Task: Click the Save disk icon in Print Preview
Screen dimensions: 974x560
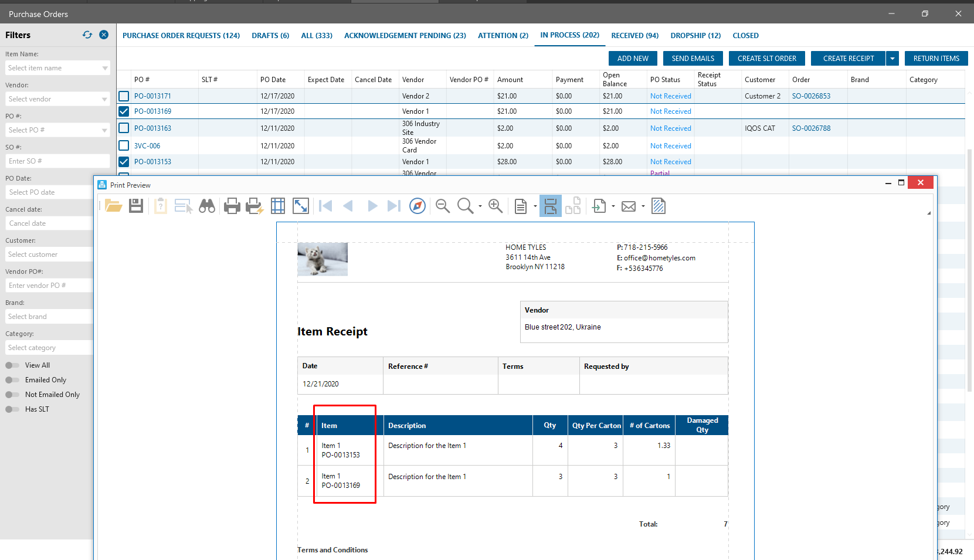Action: coord(136,206)
